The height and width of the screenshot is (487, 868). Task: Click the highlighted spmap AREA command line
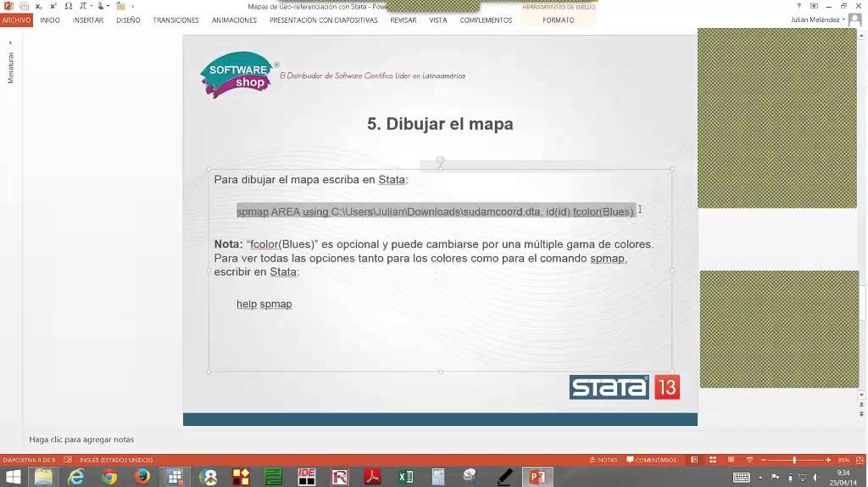click(436, 211)
